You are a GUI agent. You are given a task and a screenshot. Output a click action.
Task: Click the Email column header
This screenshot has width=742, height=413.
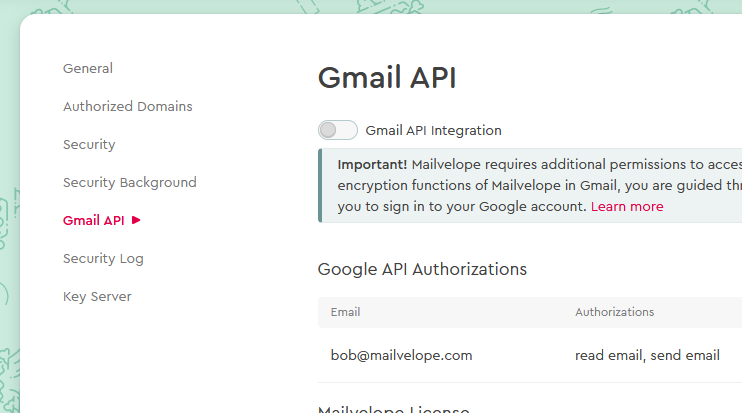(345, 312)
